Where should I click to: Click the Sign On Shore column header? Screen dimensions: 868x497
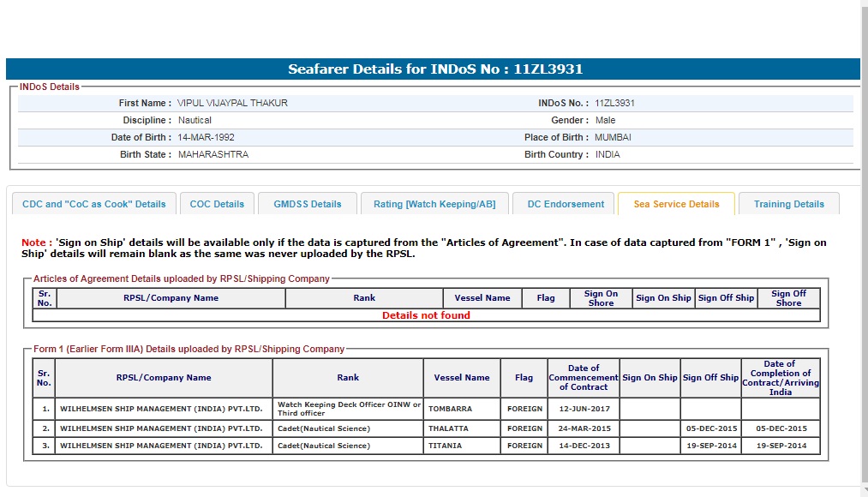click(601, 298)
